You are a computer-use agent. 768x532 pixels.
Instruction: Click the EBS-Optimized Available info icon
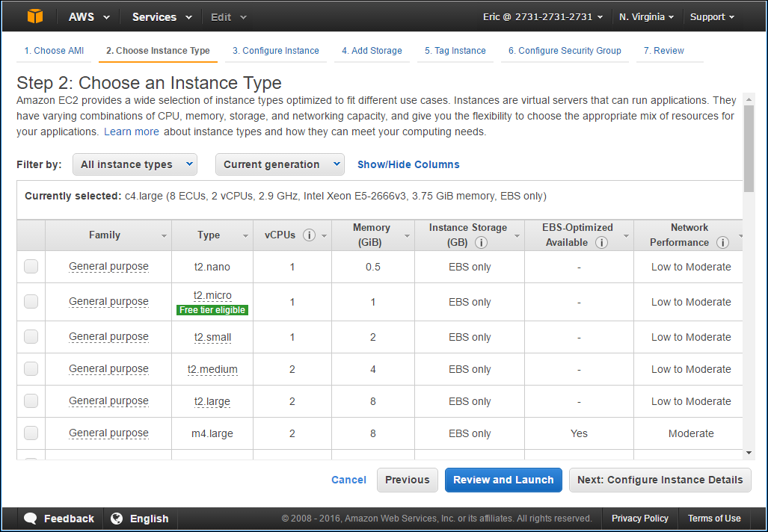(601, 243)
